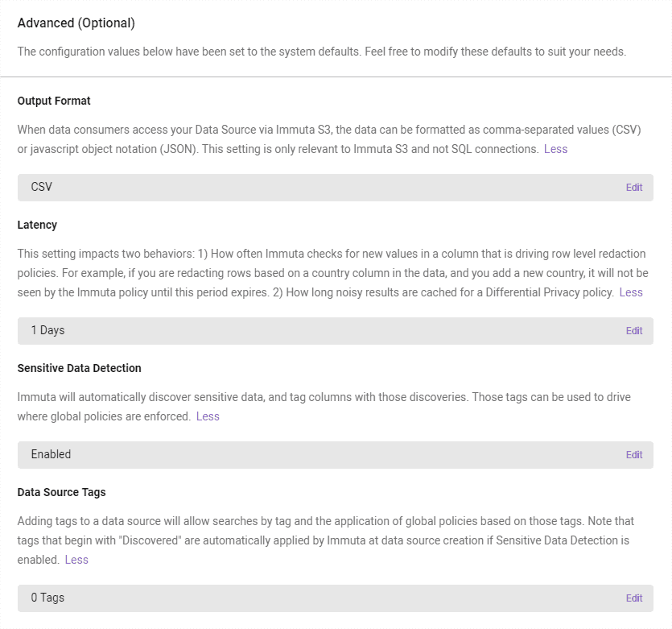The height and width of the screenshot is (629, 672).
Task: Edit the Sensitive Data Detection Enabled setting
Action: 634,454
